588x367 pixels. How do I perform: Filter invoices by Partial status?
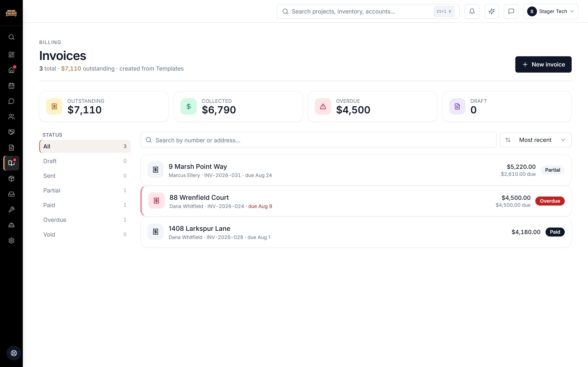click(85, 190)
